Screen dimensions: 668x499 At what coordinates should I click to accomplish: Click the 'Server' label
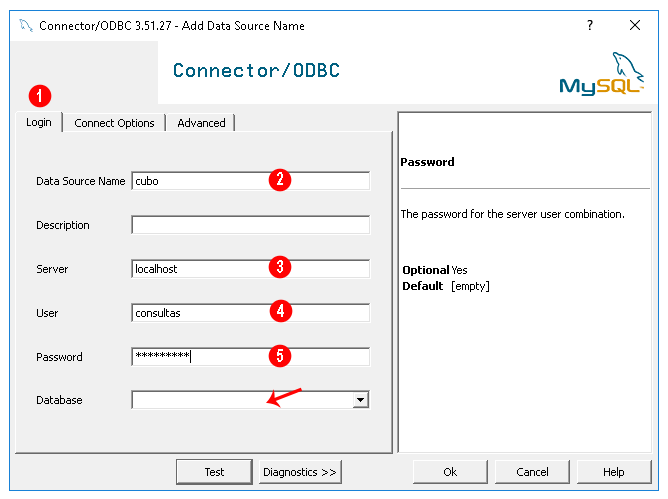click(x=52, y=269)
